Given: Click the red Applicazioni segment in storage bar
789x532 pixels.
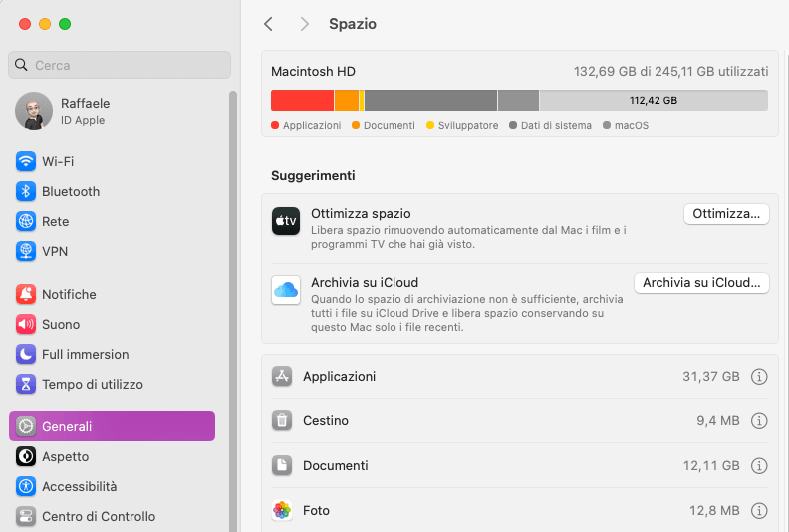Looking at the screenshot, I should pyautogui.click(x=302, y=100).
